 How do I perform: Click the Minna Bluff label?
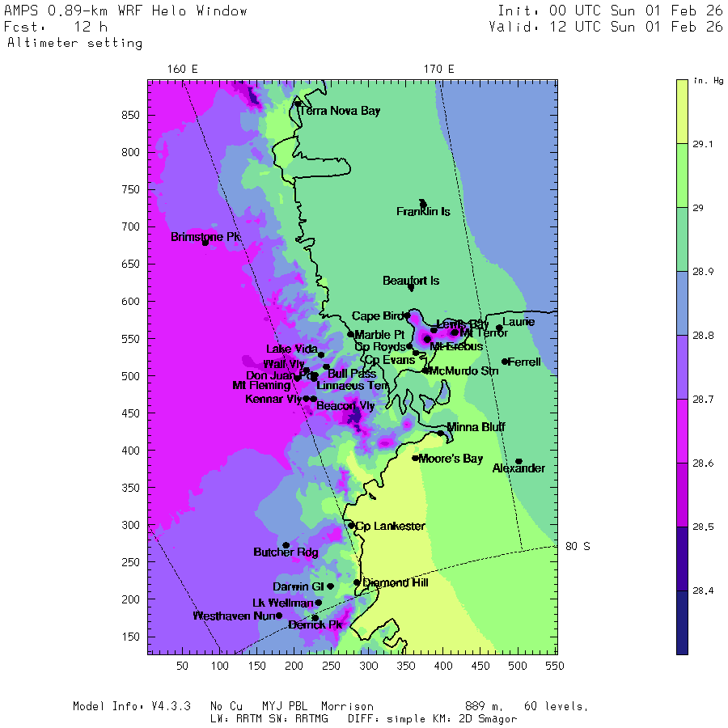click(476, 426)
